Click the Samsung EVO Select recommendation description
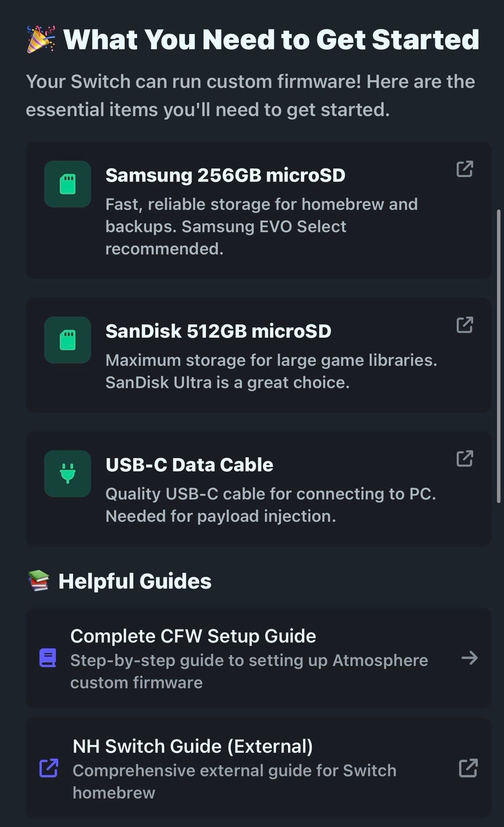504x827 pixels. pos(261,226)
